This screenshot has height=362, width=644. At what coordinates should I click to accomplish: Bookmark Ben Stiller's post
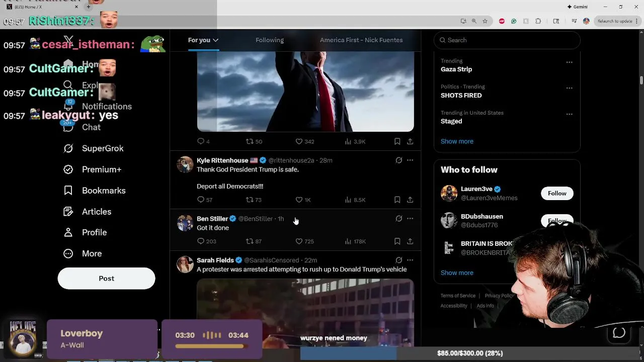(x=397, y=241)
